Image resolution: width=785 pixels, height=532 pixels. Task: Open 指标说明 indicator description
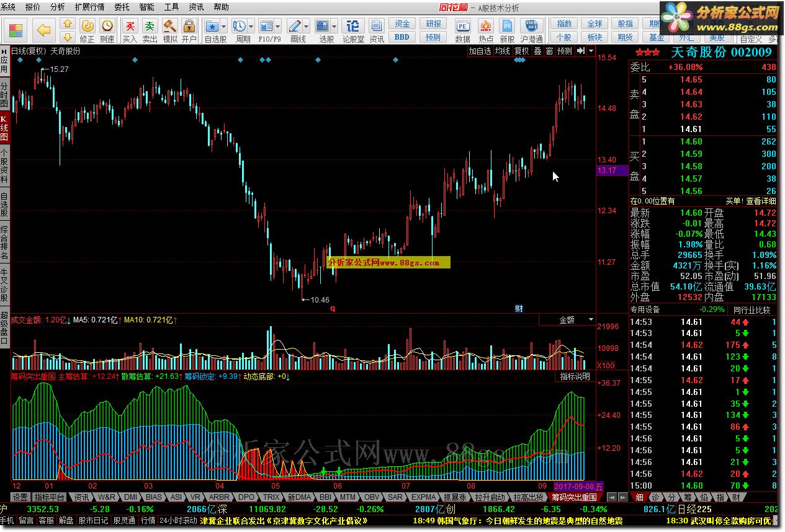click(x=575, y=376)
